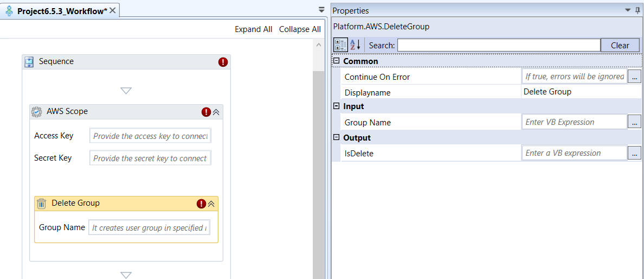The width and height of the screenshot is (644, 279).
Task: Focus the properties Search box
Action: click(x=499, y=45)
